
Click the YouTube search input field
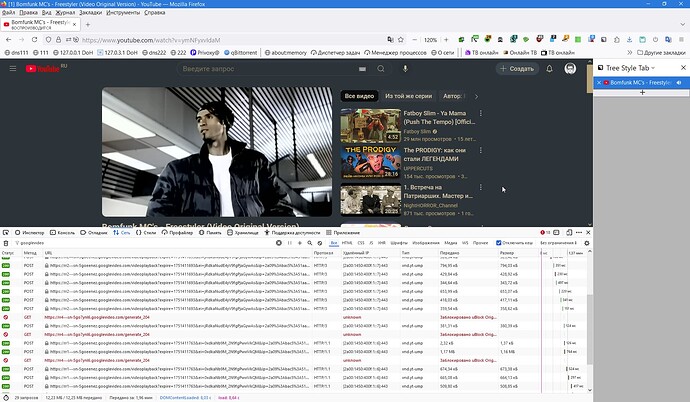point(268,69)
